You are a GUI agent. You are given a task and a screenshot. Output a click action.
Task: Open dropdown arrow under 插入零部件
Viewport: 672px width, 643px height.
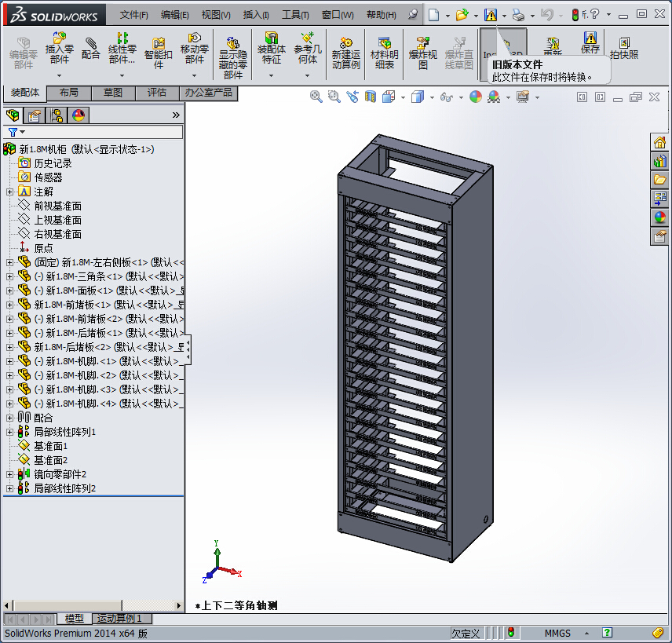[x=59, y=76]
